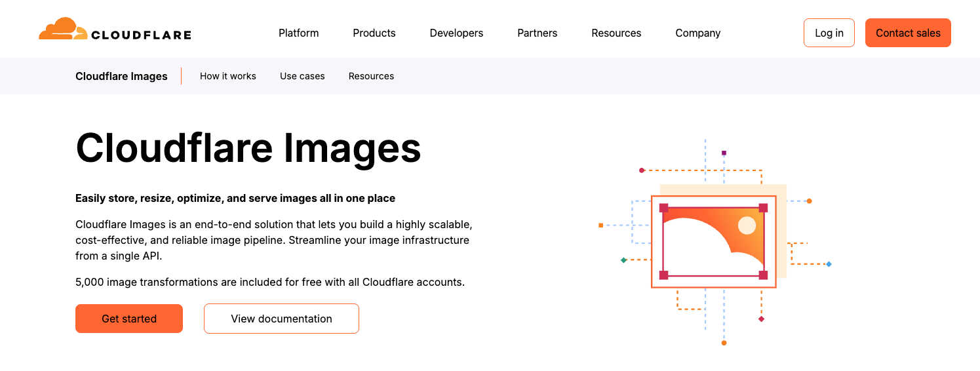This screenshot has width=980, height=371.
Task: Go to the How it works section
Action: (227, 76)
